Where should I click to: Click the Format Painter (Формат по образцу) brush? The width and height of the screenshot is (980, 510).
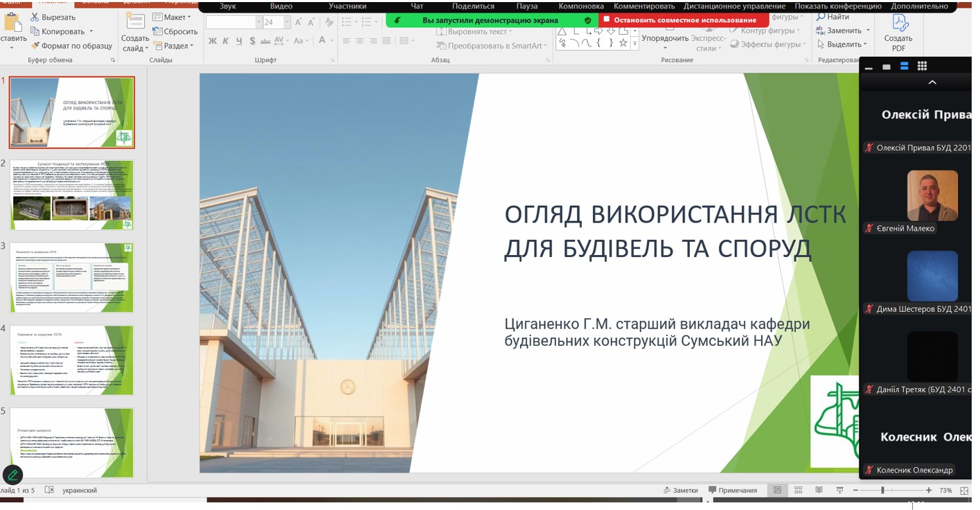coord(35,46)
